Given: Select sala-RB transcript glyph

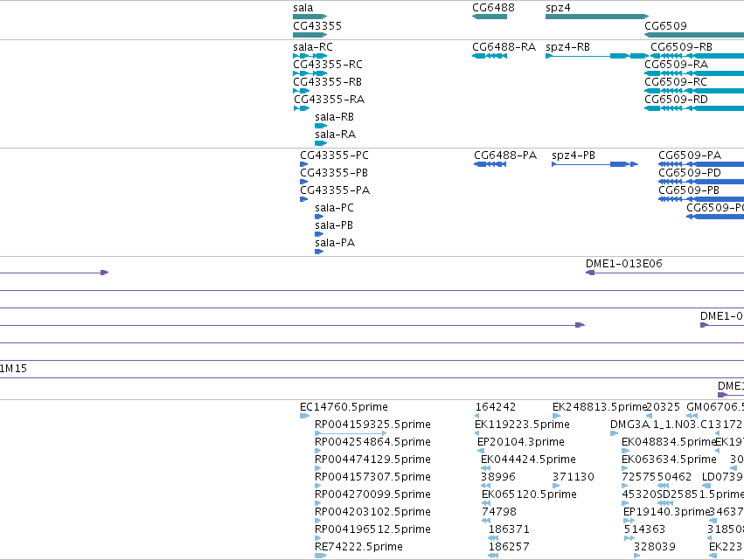Looking at the screenshot, I should click(321, 126).
